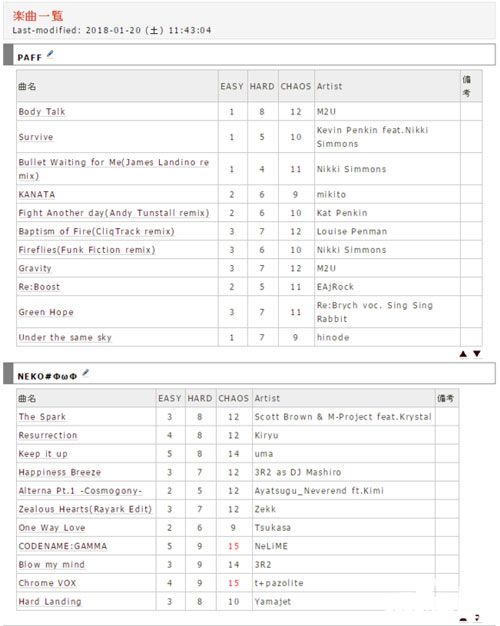The height and width of the screenshot is (626, 500).
Task: Open the Survive song page
Action: tap(36, 137)
